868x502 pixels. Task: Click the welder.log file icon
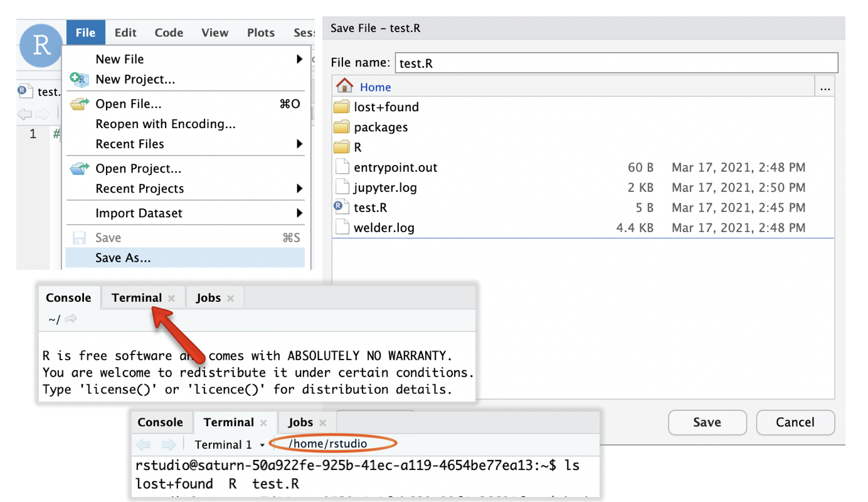coord(342,227)
